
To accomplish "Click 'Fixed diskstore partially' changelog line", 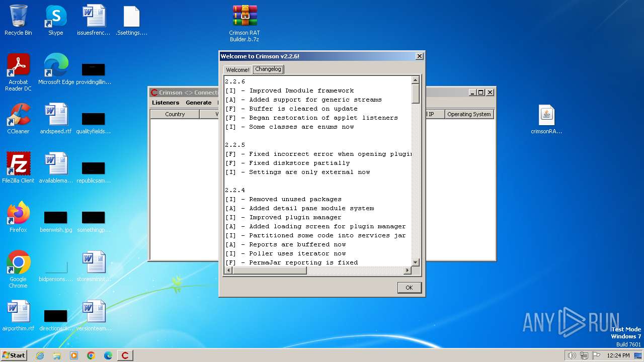I will (299, 163).
